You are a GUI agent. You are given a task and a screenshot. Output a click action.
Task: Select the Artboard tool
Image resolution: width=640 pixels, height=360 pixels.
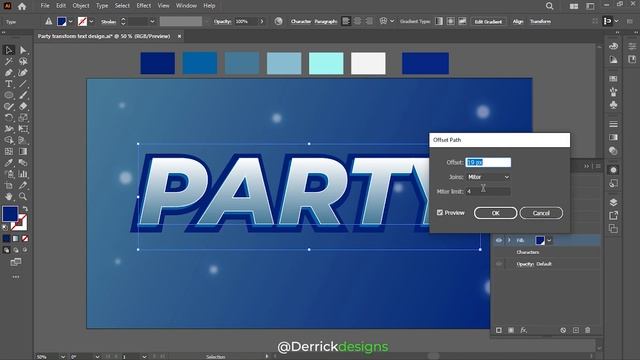tap(9, 185)
